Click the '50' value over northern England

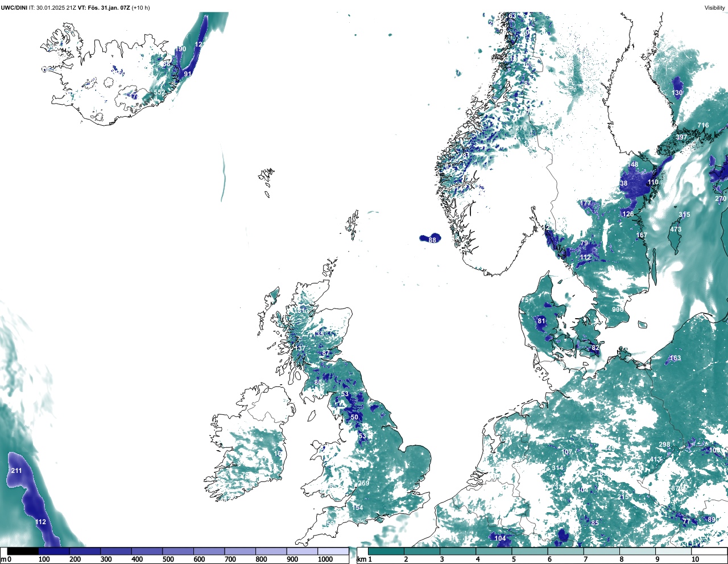[x=354, y=417]
